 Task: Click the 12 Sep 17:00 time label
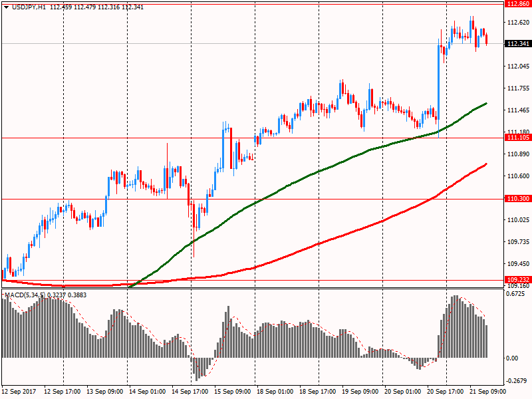(62, 391)
